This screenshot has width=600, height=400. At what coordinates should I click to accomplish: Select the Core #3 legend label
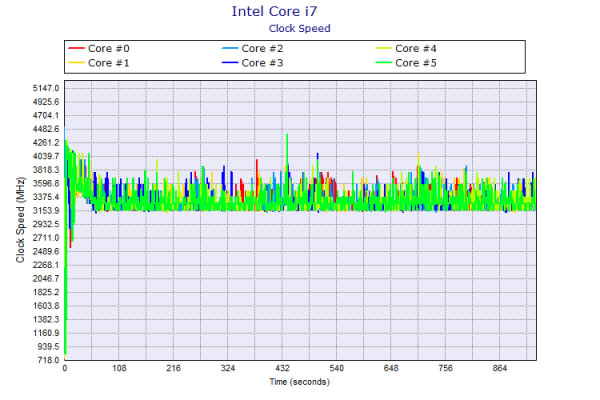click(262, 63)
